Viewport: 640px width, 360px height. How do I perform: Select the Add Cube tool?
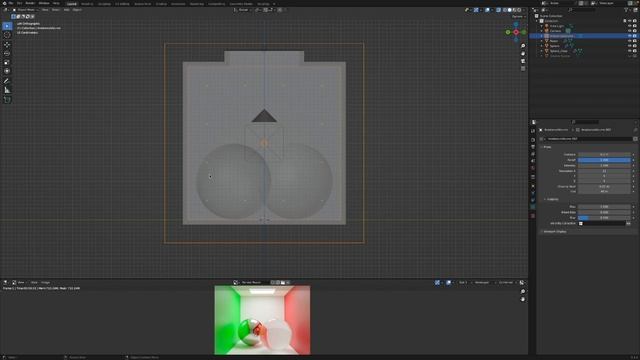coord(7,100)
